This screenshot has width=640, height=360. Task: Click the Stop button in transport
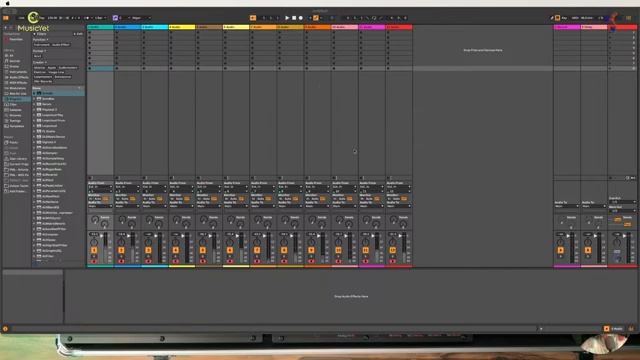294,18
